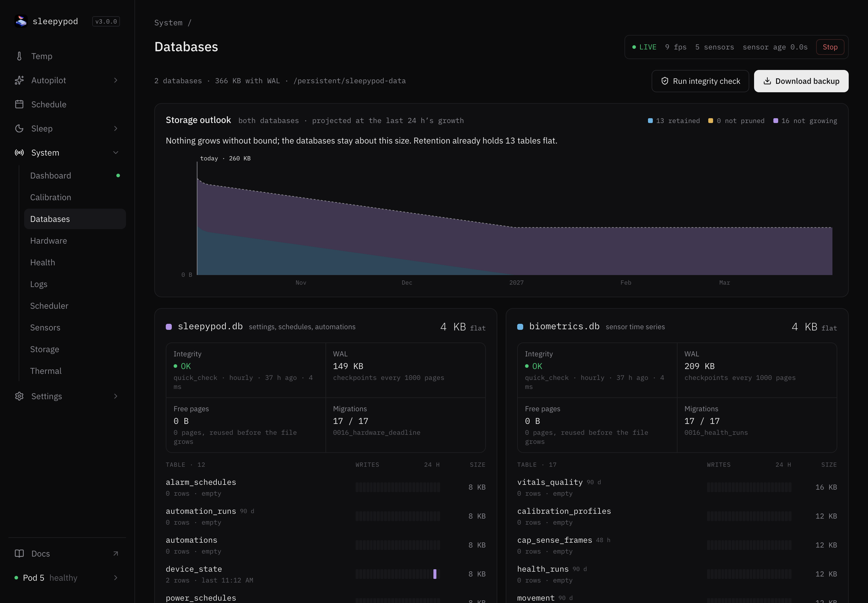This screenshot has height=603, width=868.
Task: Go to Calibration in the sidebar
Action: [x=75, y=197]
